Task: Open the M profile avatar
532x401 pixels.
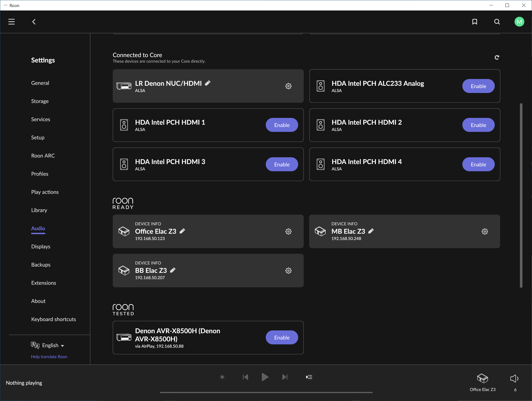Action: tap(519, 22)
